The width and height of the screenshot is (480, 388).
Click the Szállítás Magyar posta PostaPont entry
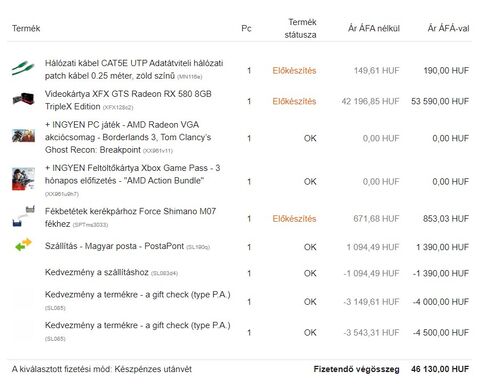click(114, 246)
